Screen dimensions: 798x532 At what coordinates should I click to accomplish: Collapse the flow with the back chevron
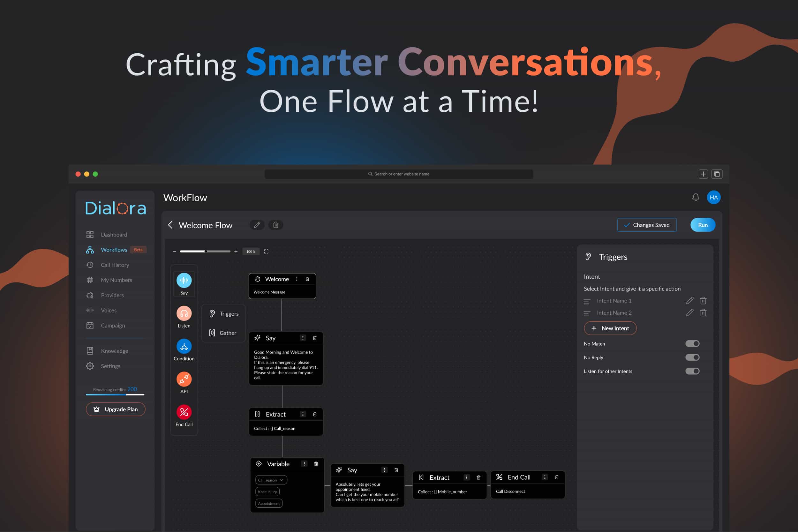pos(170,225)
